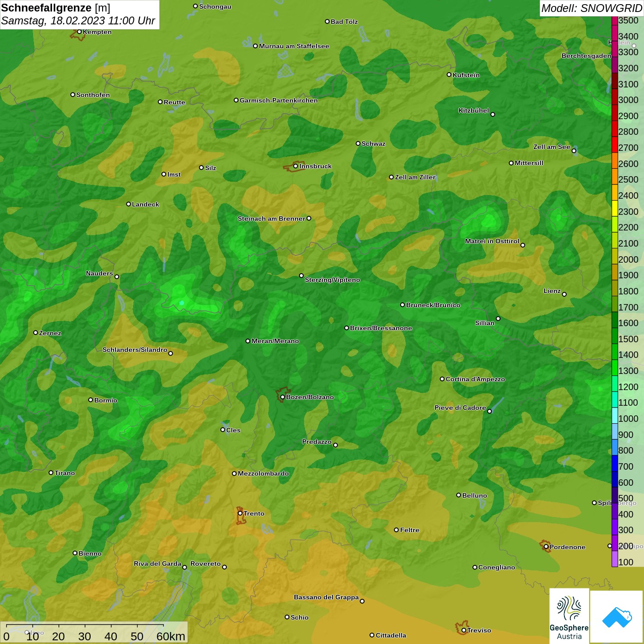Screen dimensions: 644x644
Task: Click the Zernez label
Action: coord(50,333)
